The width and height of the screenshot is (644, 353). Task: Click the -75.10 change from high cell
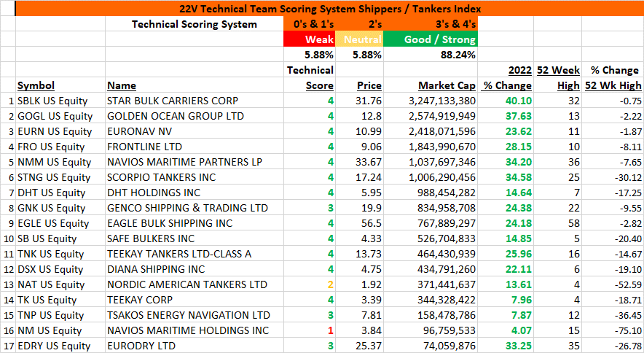613,330
